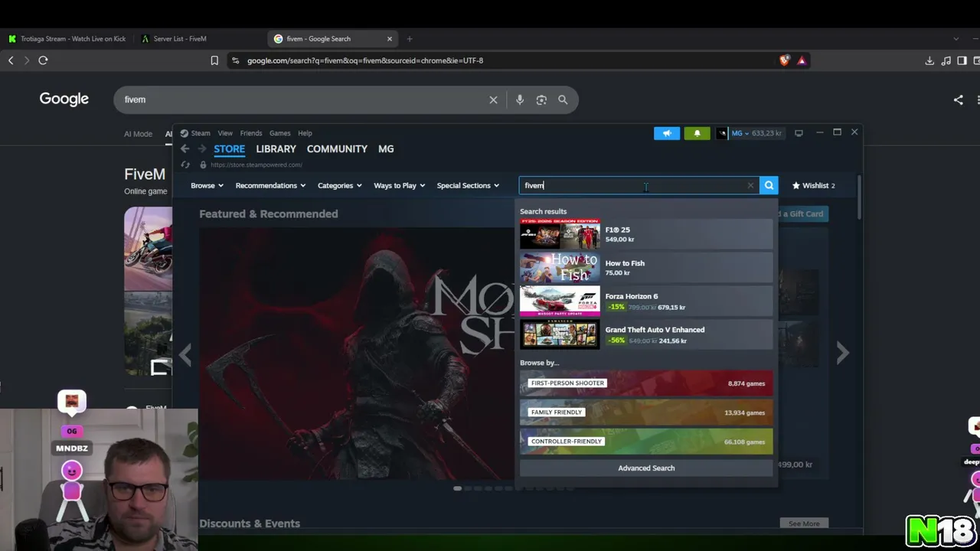Click the first carousel pagination dot
Viewport: 980px width, 551px height.
(457, 488)
